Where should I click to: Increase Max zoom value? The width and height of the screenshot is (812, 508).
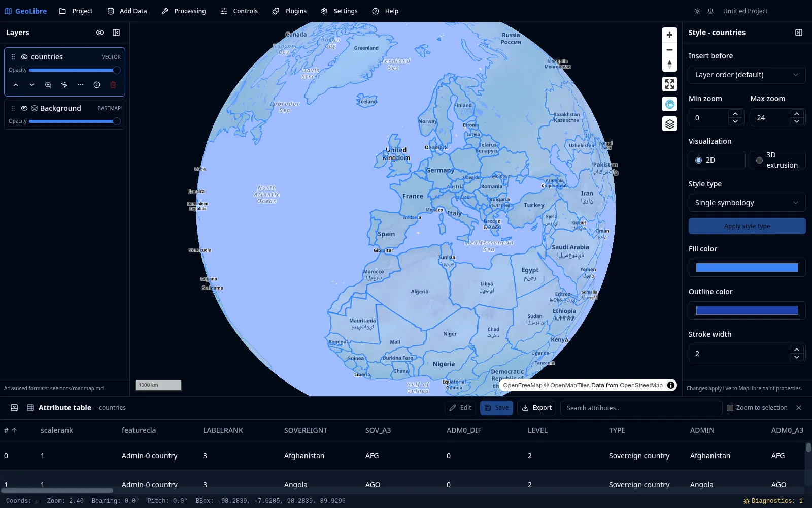(797, 114)
